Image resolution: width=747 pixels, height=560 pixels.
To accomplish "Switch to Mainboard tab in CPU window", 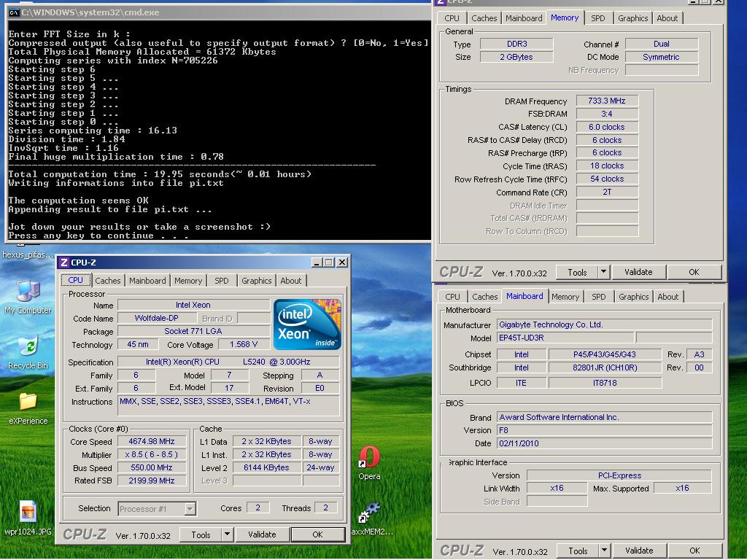I will tap(147, 281).
